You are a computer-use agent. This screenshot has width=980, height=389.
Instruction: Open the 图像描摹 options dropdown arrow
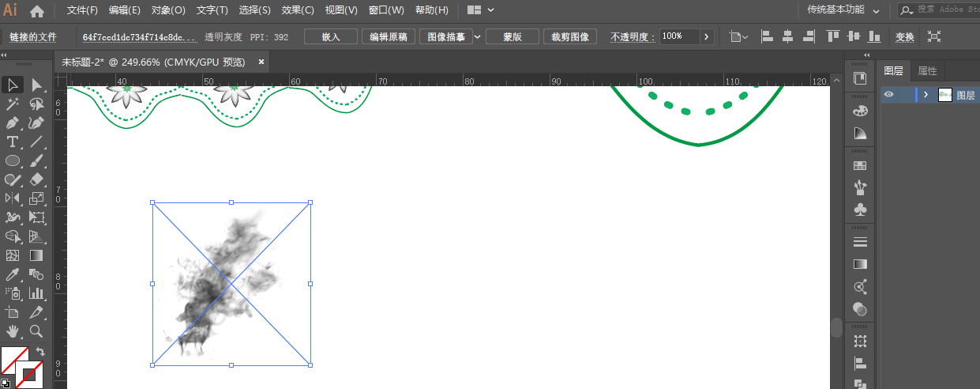pyautogui.click(x=477, y=36)
